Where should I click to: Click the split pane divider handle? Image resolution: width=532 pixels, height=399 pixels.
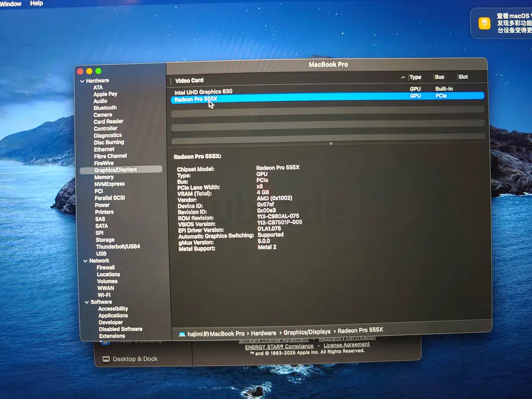click(331, 144)
